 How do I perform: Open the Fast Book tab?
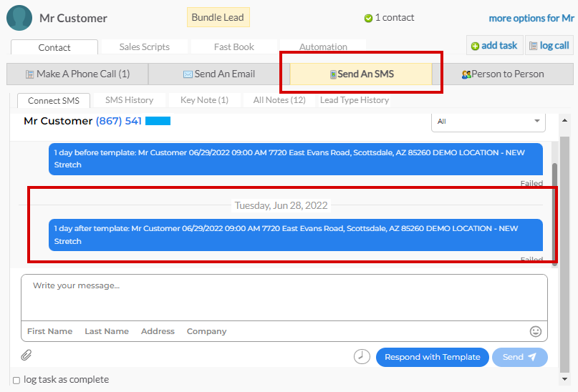click(x=234, y=46)
